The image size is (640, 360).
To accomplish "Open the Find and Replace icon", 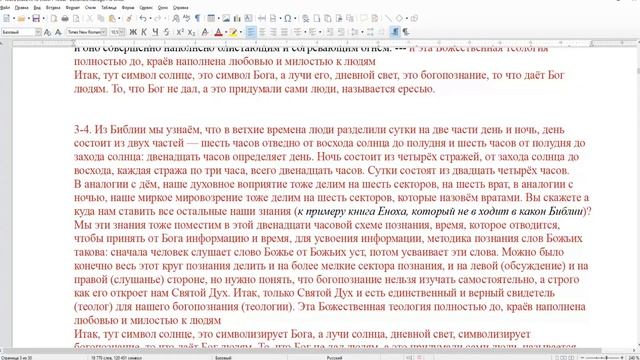I will tap(176, 18).
